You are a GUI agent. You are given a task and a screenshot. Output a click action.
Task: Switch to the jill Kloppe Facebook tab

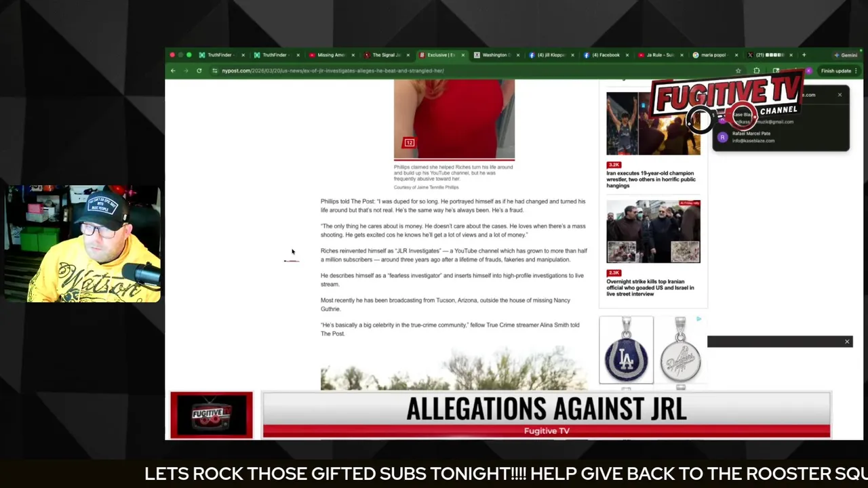[x=551, y=55]
